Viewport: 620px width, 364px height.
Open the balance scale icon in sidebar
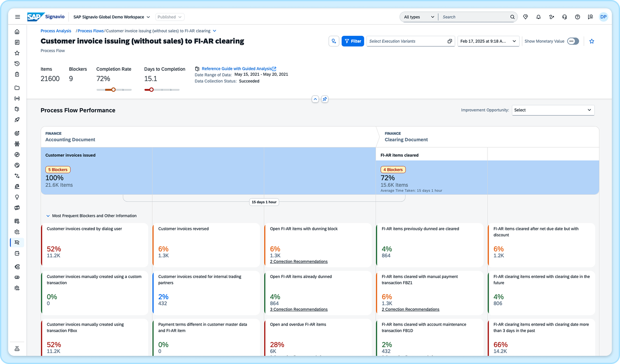coord(17,186)
